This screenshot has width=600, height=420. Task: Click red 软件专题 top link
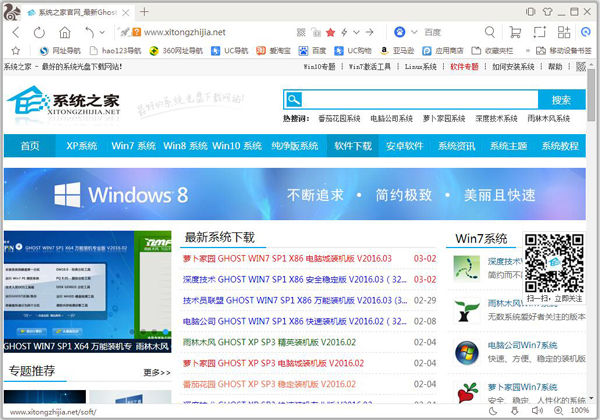pos(464,67)
